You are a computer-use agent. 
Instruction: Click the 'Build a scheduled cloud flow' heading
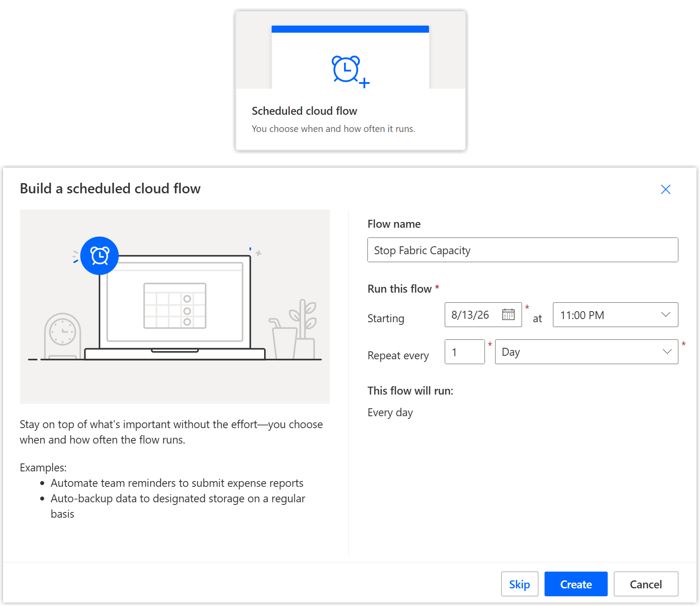tap(110, 188)
